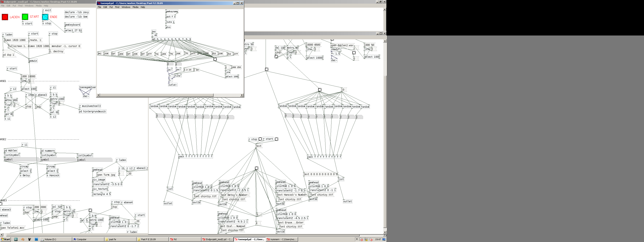The height and width of the screenshot is (242, 644).
Task: Open Media menu in toenepd.pd window
Action: tap(135, 7)
